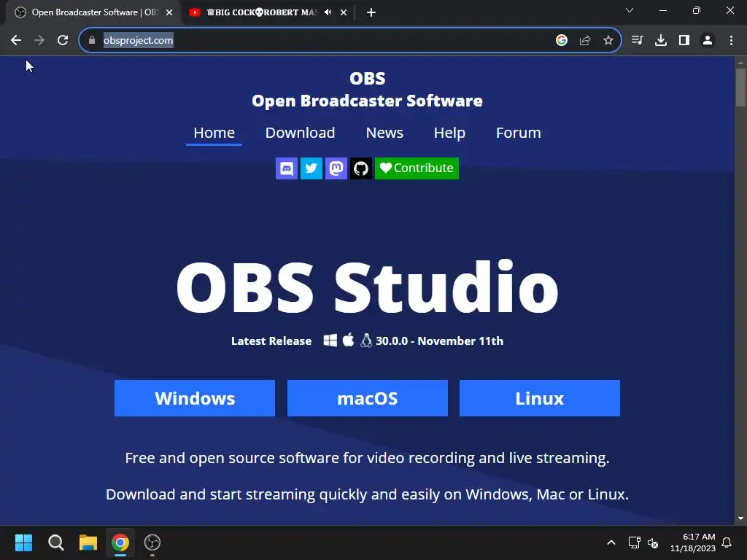
Task: Click the scrollbar down arrow
Action: tap(740, 518)
